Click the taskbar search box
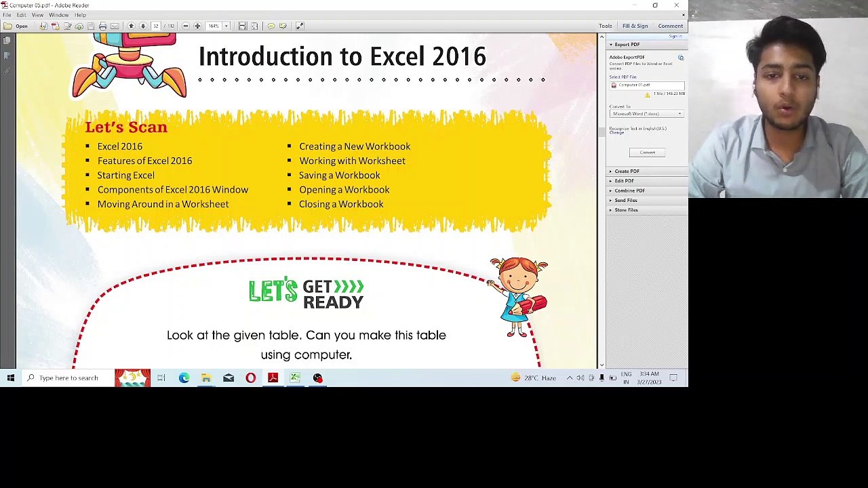This screenshot has width=868, height=488. click(68, 378)
